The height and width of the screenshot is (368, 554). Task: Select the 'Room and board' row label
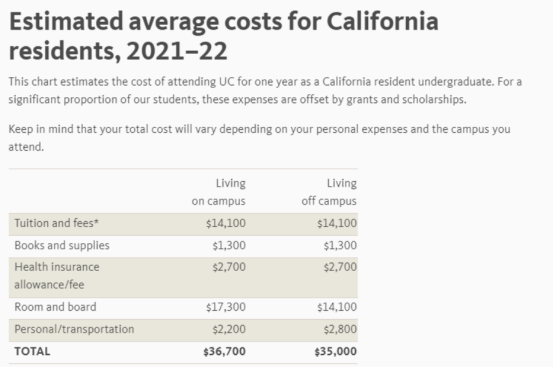tap(55, 307)
